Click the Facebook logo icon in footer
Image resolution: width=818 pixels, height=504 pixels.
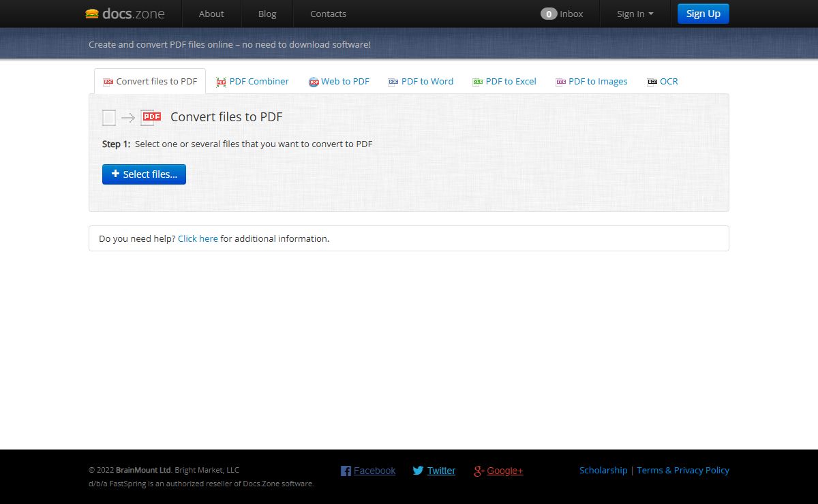(x=346, y=471)
